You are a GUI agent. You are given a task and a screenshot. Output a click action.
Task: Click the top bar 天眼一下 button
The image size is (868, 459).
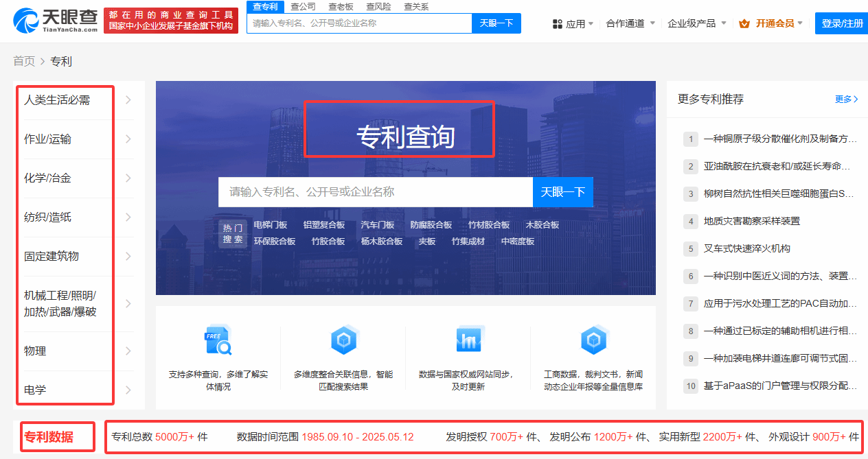496,23
